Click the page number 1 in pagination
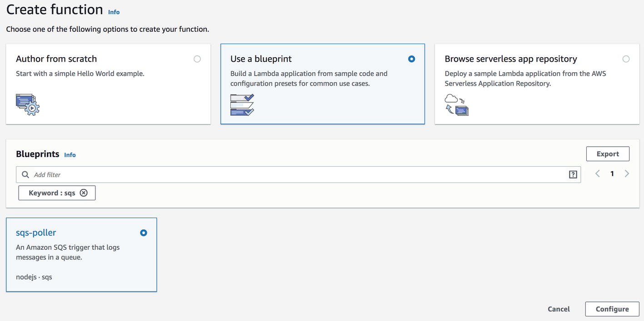The width and height of the screenshot is (644, 321). (x=612, y=173)
